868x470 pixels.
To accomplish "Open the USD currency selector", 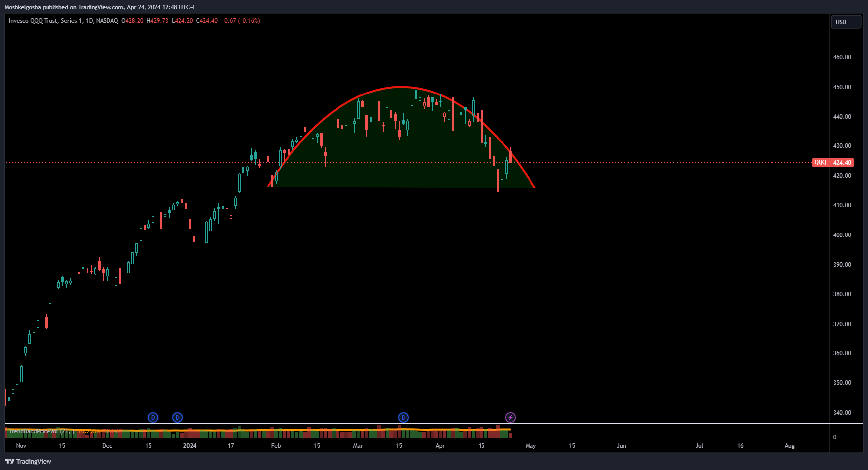I will 846,22.
